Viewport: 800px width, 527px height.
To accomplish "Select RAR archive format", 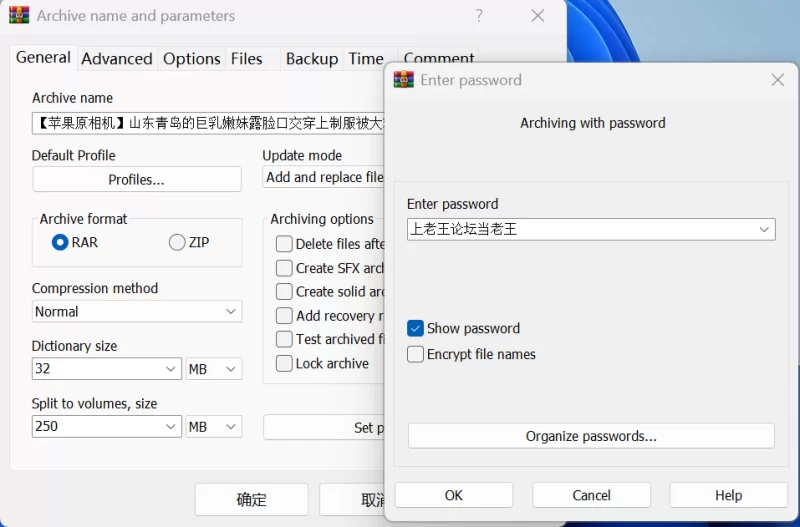I will tap(60, 242).
